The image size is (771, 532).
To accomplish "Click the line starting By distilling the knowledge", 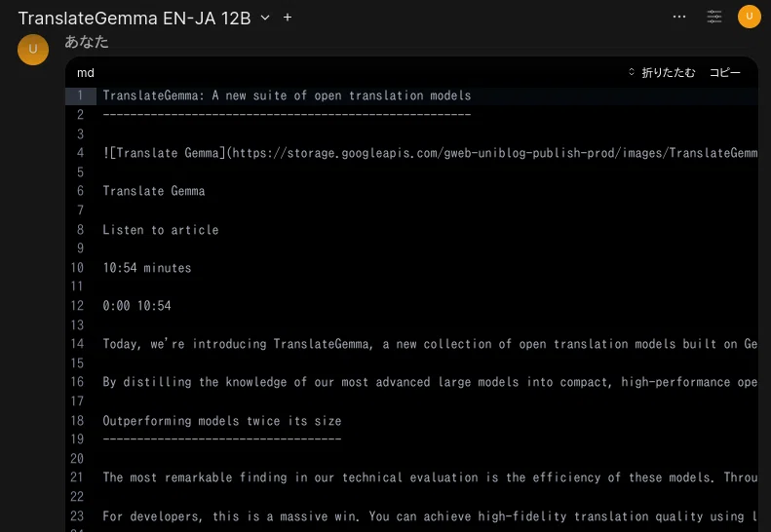I will [430, 382].
